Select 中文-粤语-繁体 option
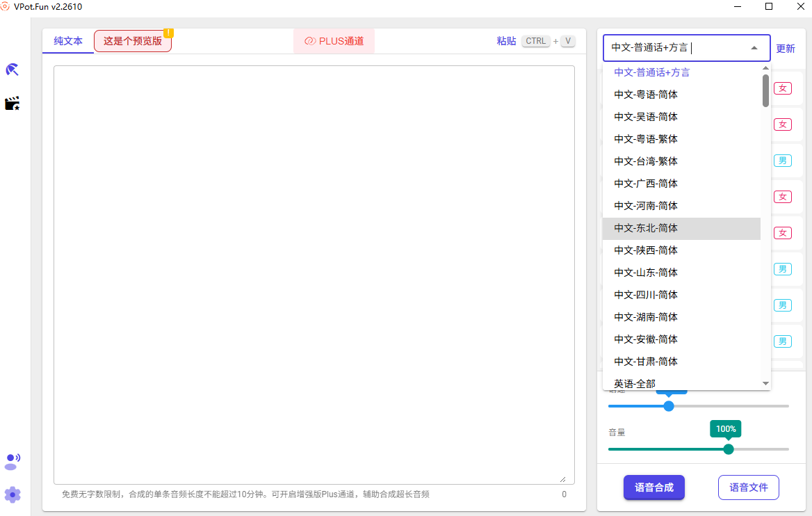Screen dimensions: 812x516 (681, 139)
